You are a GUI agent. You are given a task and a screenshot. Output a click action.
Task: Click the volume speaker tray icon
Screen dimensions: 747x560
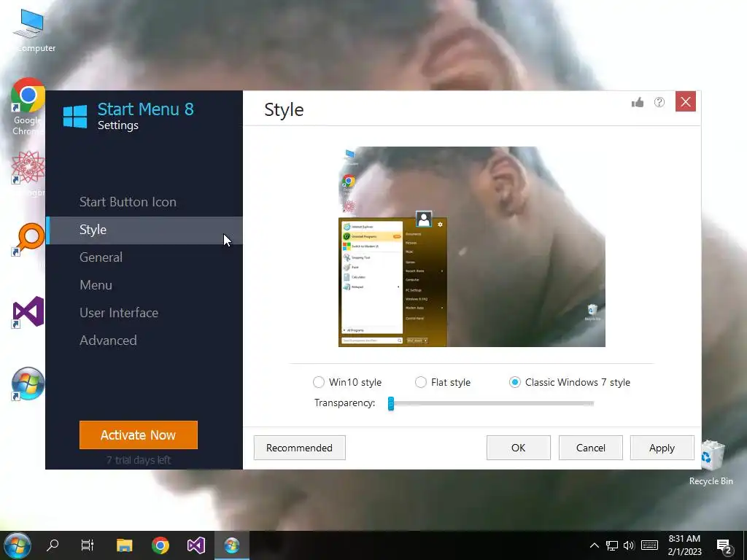tap(629, 545)
